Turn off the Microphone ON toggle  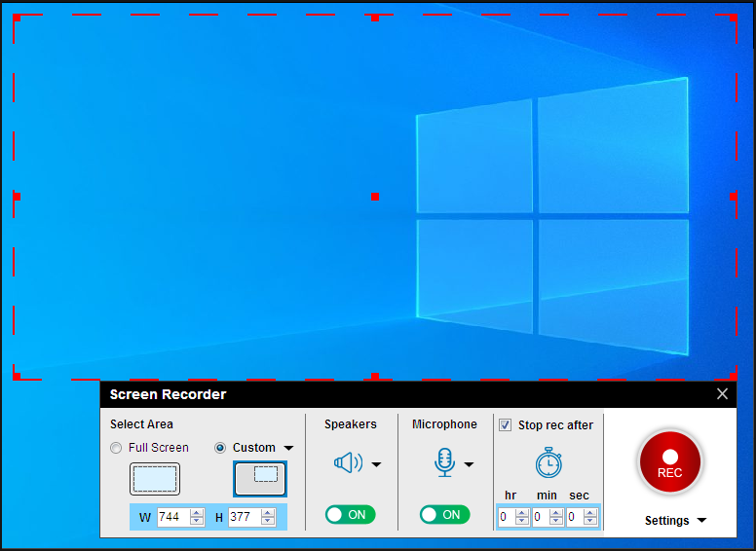tap(444, 515)
